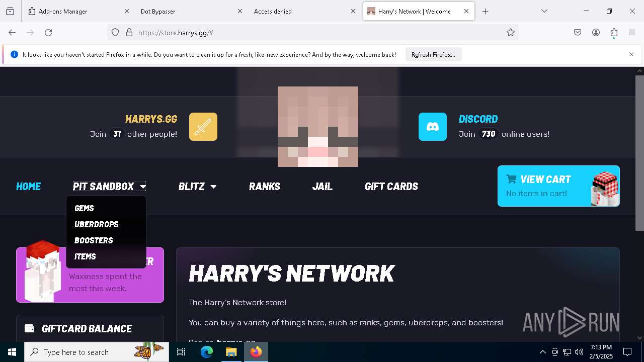The height and width of the screenshot is (362, 644).
Task: Click the Firefox taskbar icon
Action: click(x=256, y=352)
